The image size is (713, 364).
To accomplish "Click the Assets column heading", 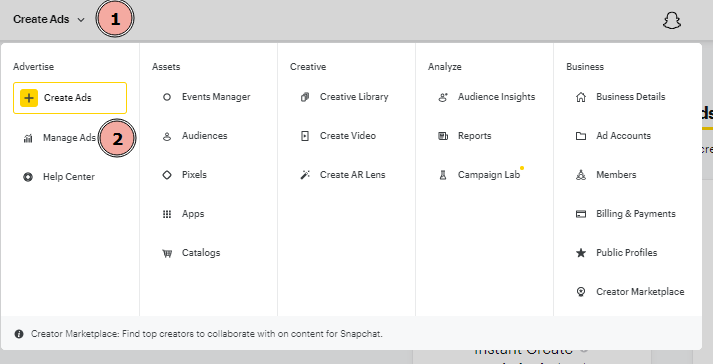I will pos(166,67).
